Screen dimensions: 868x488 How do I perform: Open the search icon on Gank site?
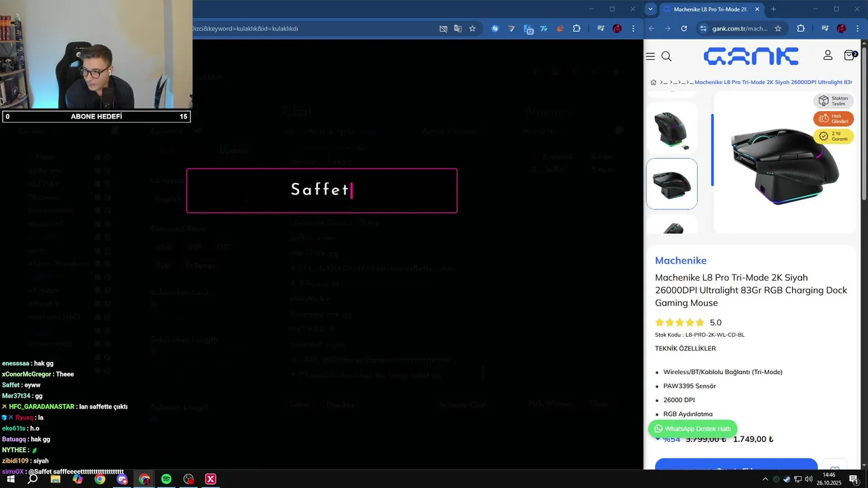pos(667,56)
